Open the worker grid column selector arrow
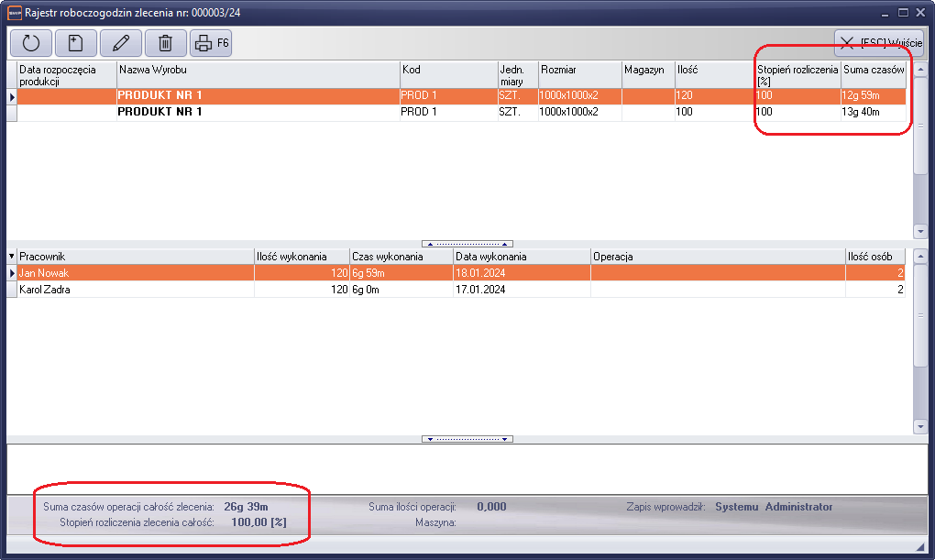This screenshot has height=560, width=935. pos(12,256)
